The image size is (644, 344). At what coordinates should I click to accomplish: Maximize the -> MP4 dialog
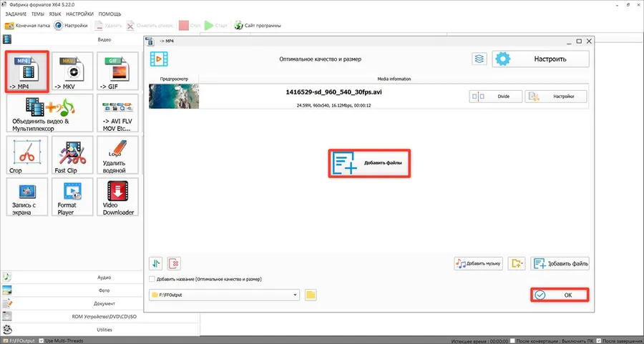coord(579,41)
